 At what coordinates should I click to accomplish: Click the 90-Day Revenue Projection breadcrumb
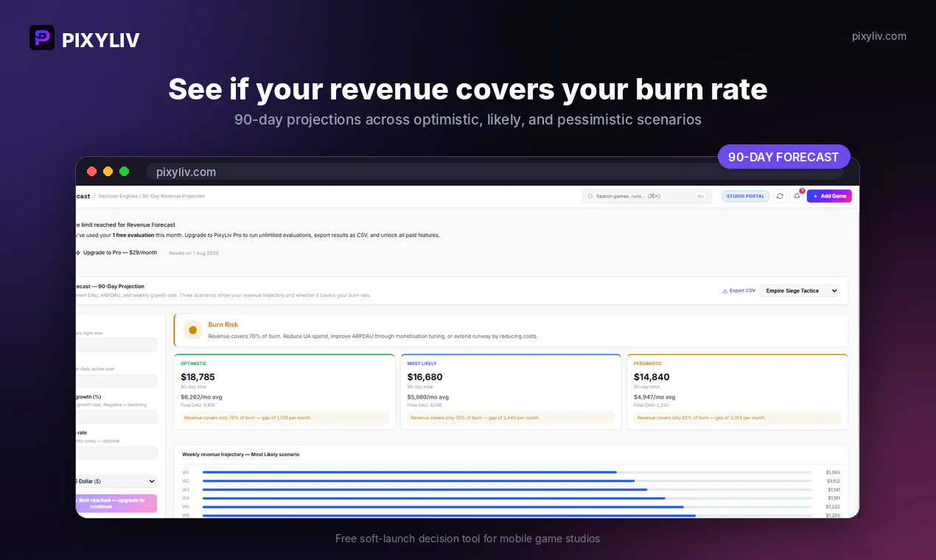pyautogui.click(x=173, y=196)
